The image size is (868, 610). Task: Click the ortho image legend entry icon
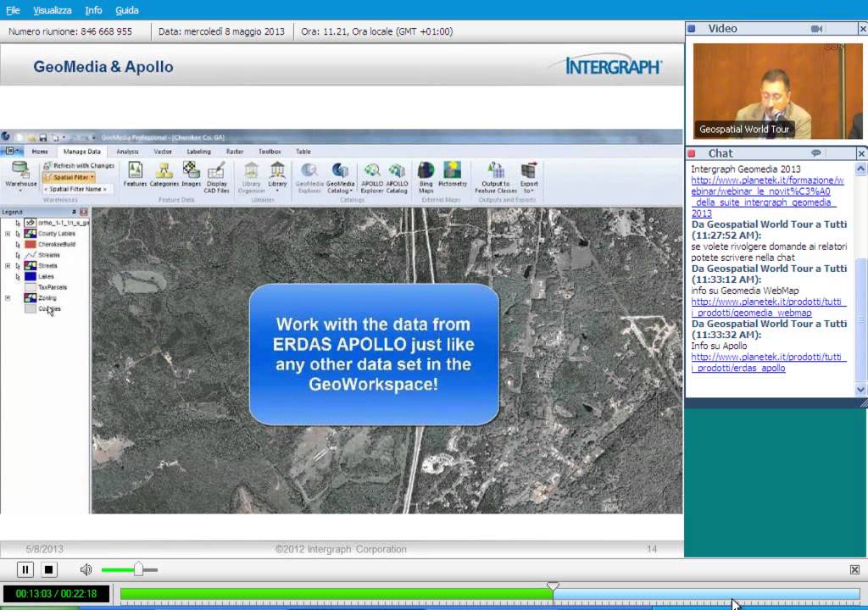tap(30, 223)
